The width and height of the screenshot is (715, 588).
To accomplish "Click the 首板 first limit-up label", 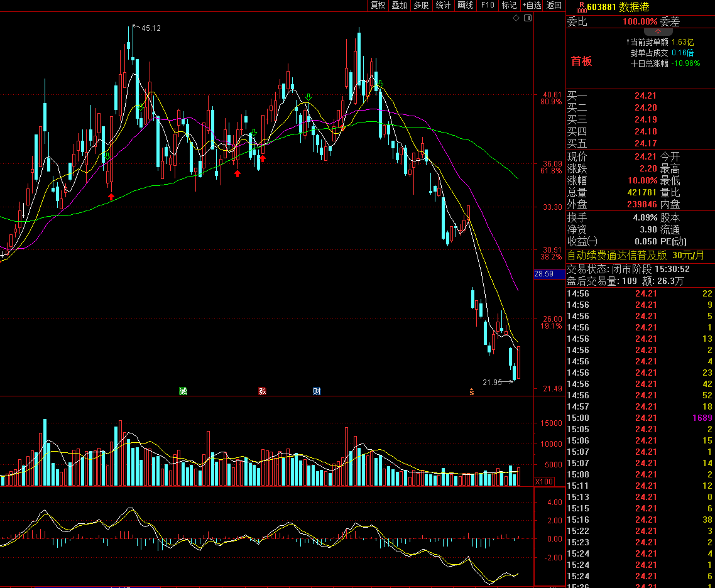I will (x=581, y=61).
